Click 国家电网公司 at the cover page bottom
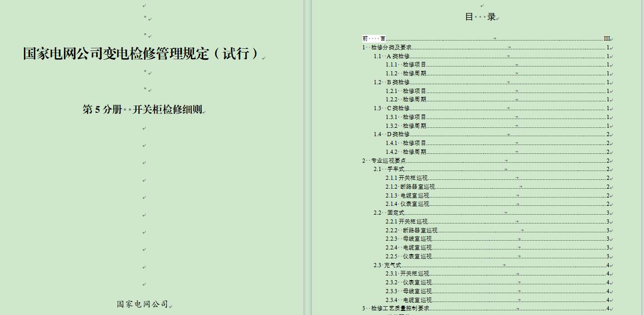Image resolution: width=644 pixels, height=315 pixels. tap(142, 304)
